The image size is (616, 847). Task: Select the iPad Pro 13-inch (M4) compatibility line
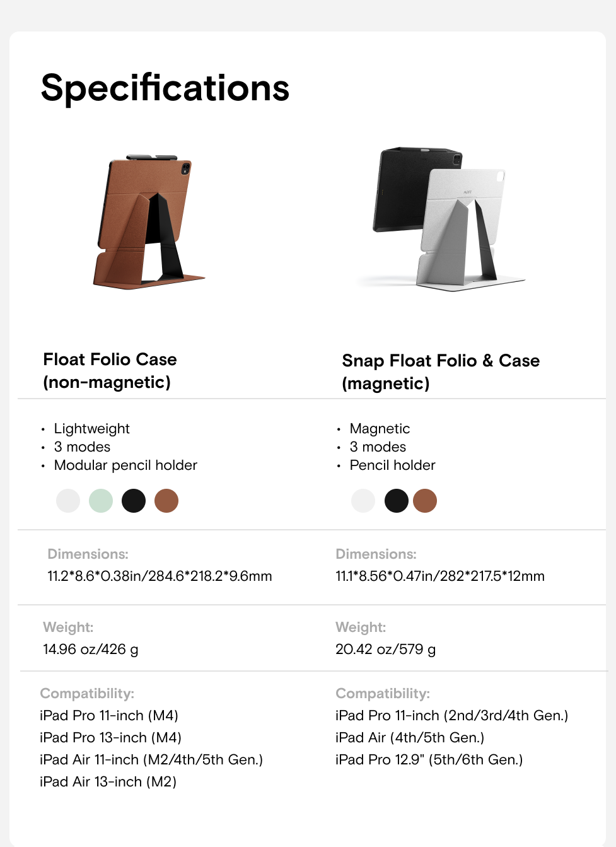110,737
